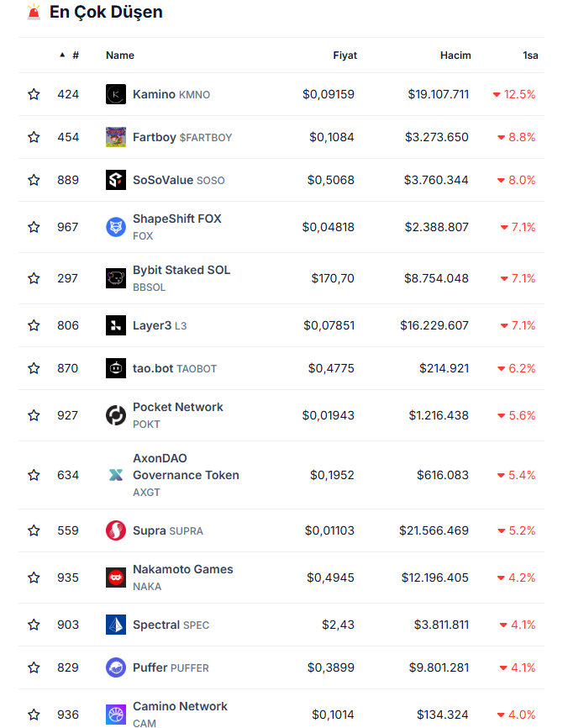Sort by rank using the # column arrow
The image size is (568, 728).
tap(71, 55)
